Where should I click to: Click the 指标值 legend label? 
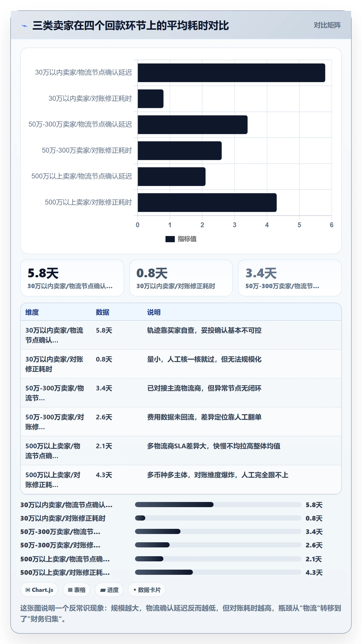(187, 239)
